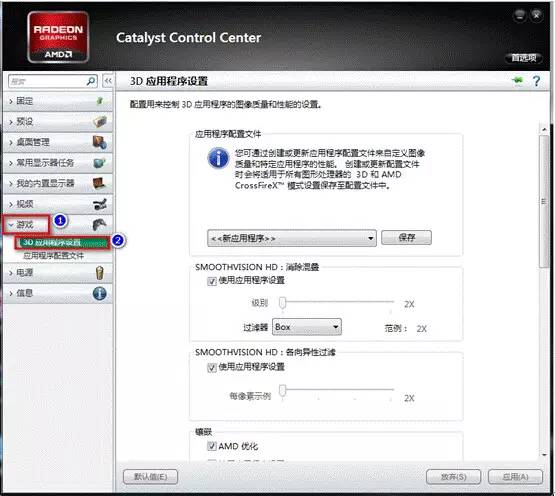This screenshot has height=496, width=555.
Task: Expand the 预设 sidebar section
Action: [x=57, y=121]
